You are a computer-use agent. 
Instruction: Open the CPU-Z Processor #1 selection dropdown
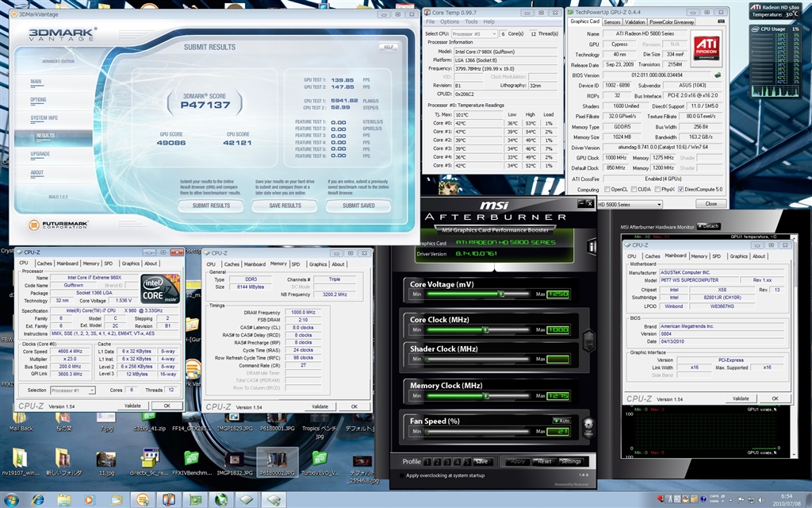[x=77, y=390]
